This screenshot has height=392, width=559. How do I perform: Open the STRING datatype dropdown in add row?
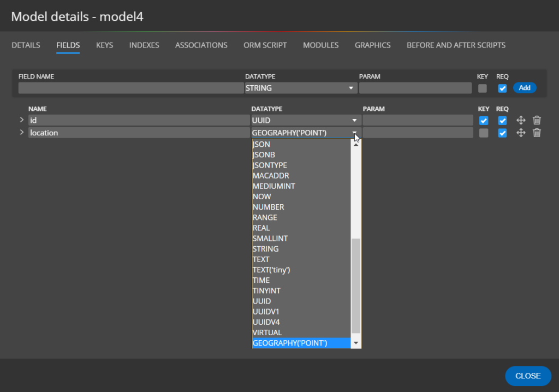pyautogui.click(x=352, y=88)
